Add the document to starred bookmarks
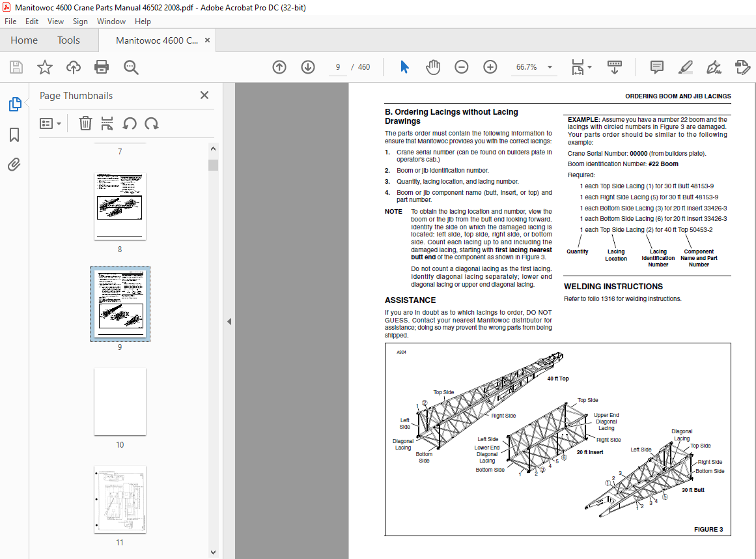Image resolution: width=756 pixels, height=559 pixels. (x=45, y=67)
